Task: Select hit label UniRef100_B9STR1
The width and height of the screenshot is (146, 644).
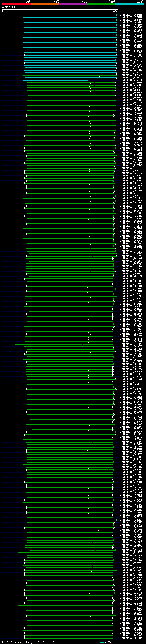Action: [x=131, y=45]
